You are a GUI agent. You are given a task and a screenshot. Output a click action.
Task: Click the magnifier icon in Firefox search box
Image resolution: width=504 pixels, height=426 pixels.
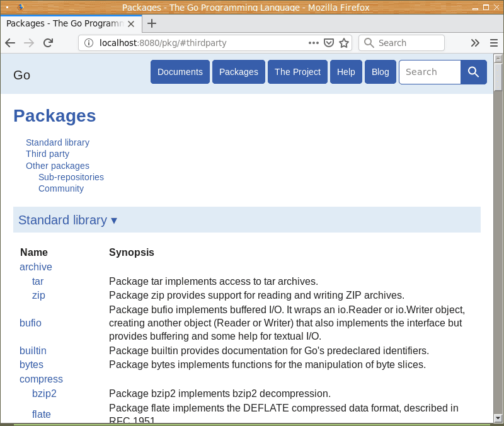369,43
